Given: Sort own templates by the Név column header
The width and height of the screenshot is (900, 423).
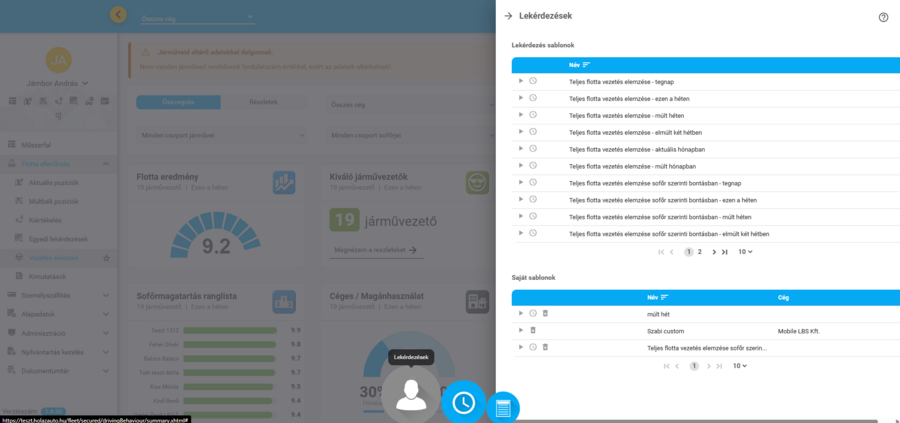Looking at the screenshot, I should coord(657,297).
